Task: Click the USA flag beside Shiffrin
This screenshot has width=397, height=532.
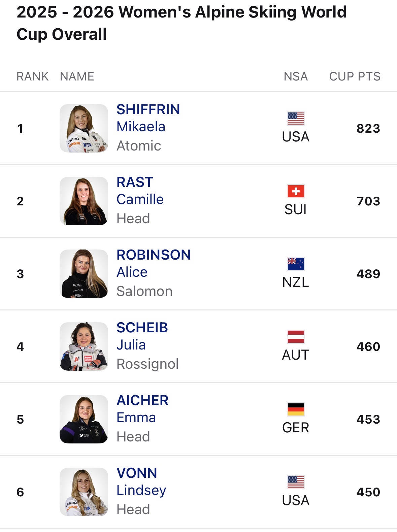Action: point(296,119)
